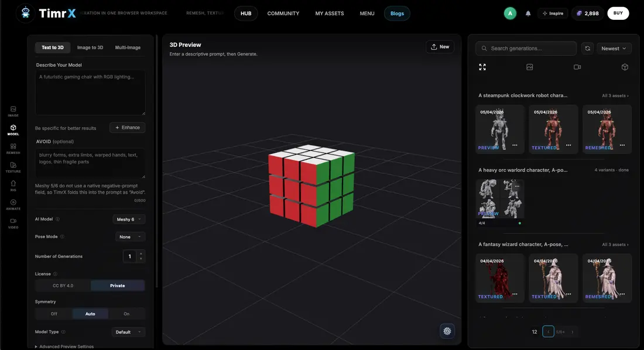Expand All 3 assets for fantasy wizard
644x350 pixels.
pos(615,245)
